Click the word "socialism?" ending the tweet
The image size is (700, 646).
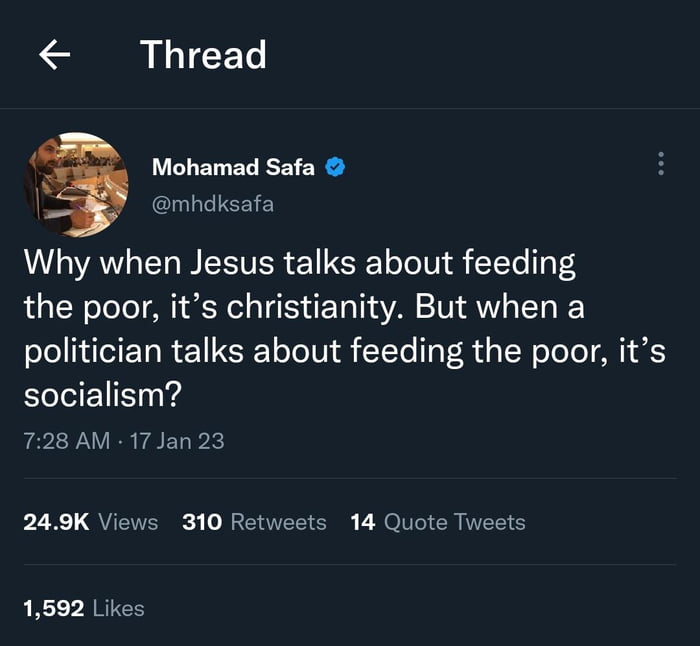pos(102,395)
